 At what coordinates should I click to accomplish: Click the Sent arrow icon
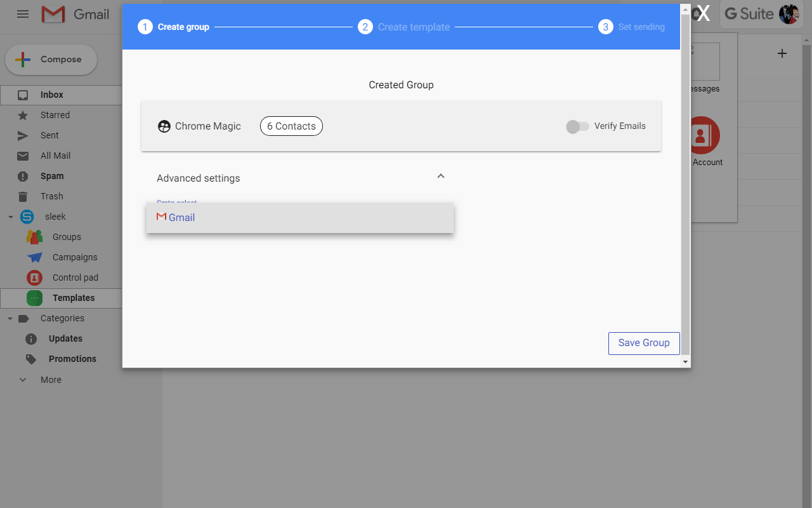pyautogui.click(x=23, y=135)
